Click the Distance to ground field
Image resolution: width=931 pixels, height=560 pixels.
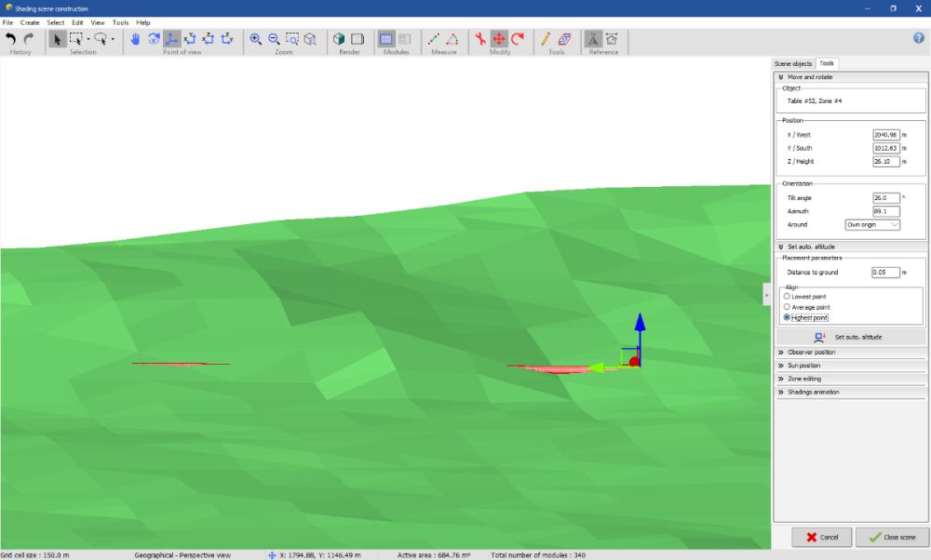click(x=884, y=273)
